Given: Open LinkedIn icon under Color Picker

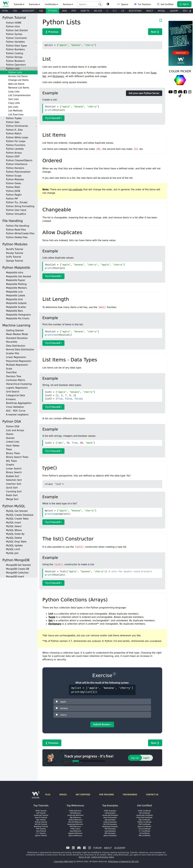Looking at the screenshot, I should click(x=175, y=92).
